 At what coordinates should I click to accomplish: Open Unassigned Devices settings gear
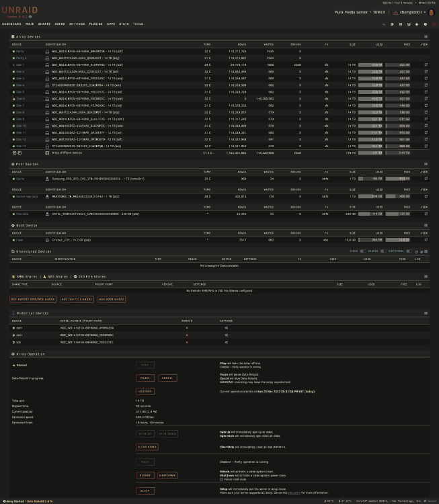422,252
